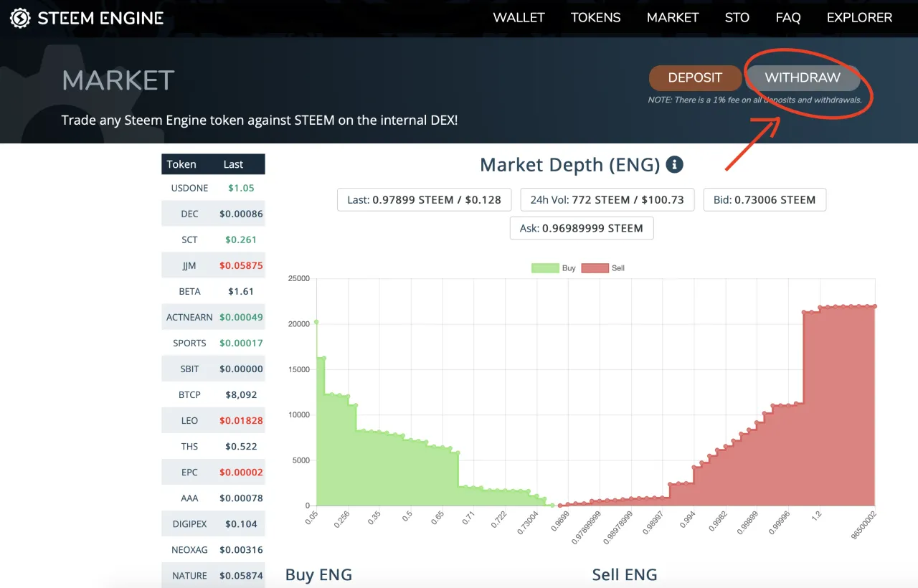Select the DIGIPEX token row

(213, 523)
